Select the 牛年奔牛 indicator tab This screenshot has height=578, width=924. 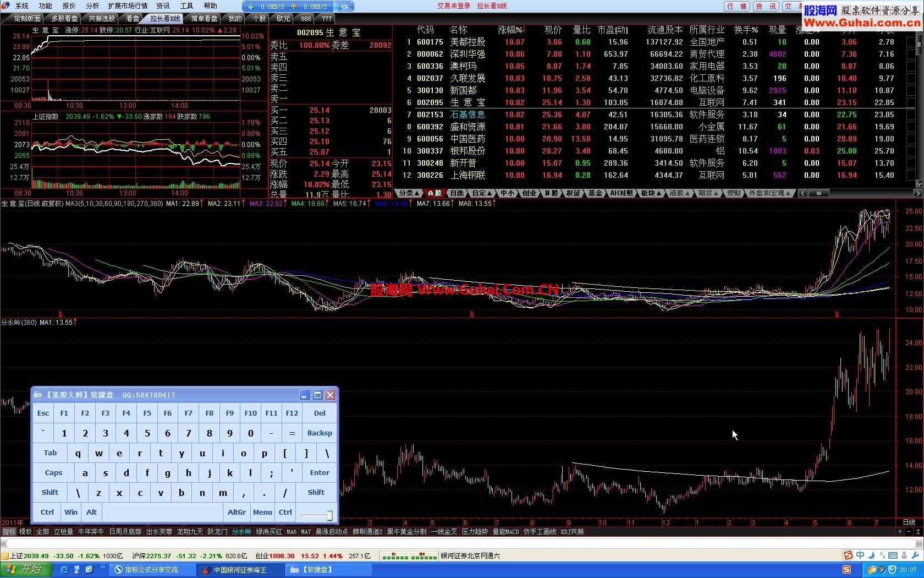(x=91, y=532)
